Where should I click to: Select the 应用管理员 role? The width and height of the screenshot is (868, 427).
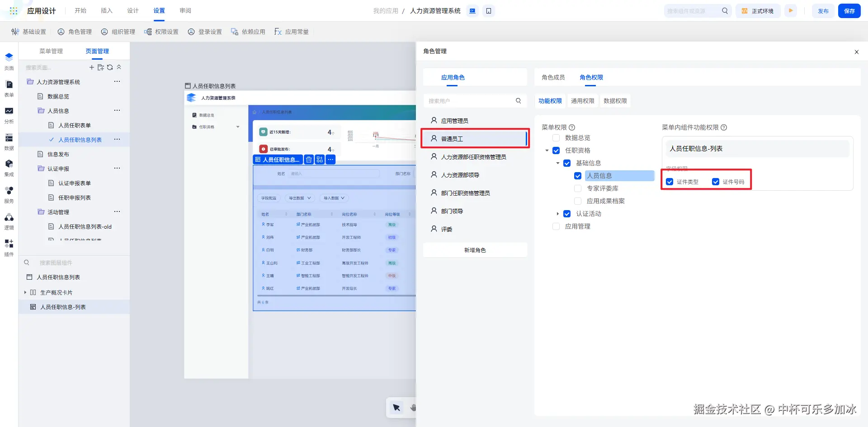[x=475, y=121]
